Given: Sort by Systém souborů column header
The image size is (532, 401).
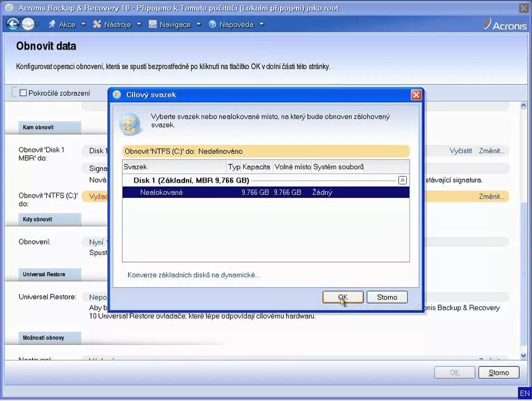Looking at the screenshot, I should (338, 167).
